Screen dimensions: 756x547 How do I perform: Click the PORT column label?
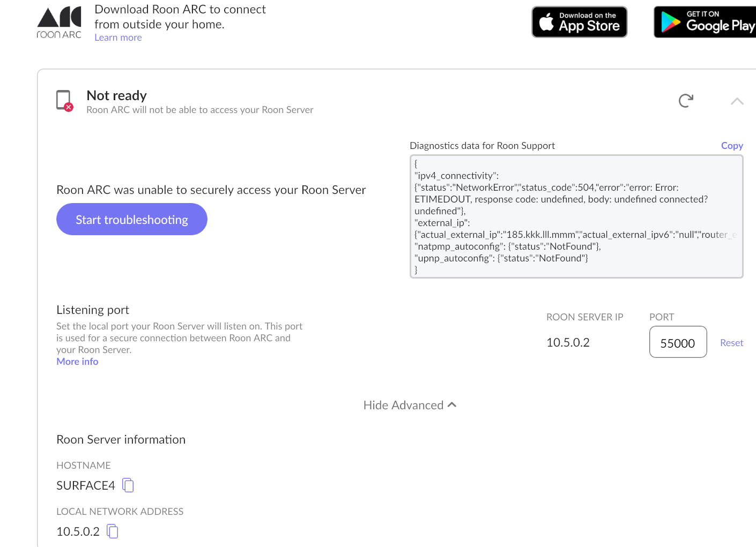coord(662,317)
